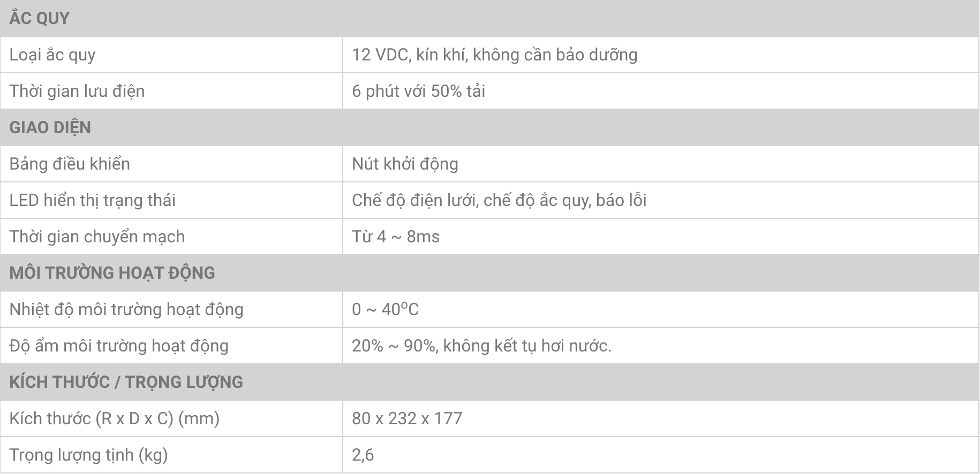Select the "Nhiệt độ môi trường hoạt động" label
The image size is (980, 474).
coord(126,309)
